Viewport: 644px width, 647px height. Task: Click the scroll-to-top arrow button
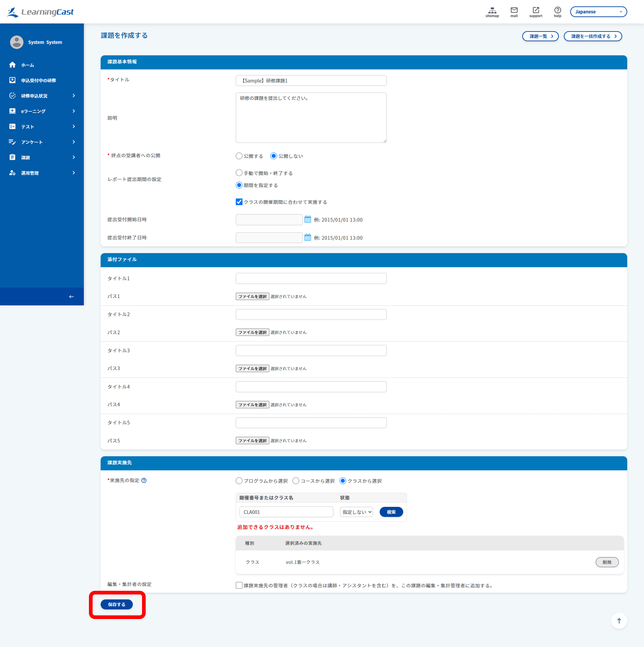(619, 621)
